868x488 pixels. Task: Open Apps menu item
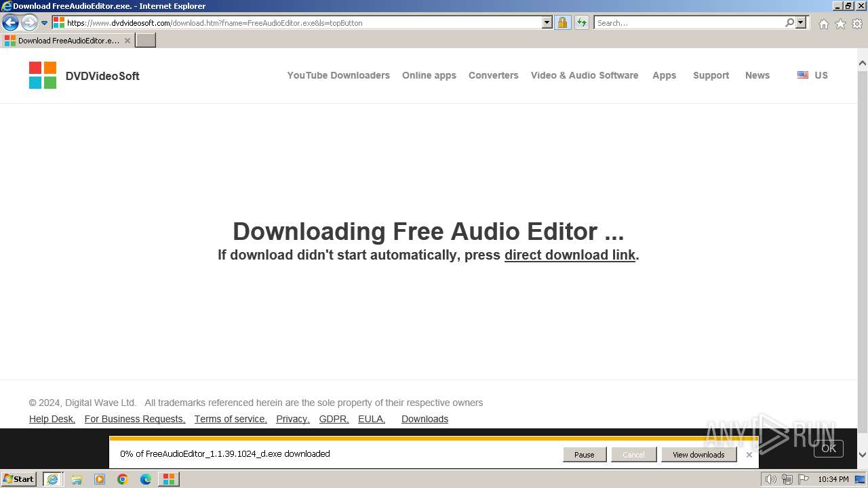(x=665, y=75)
